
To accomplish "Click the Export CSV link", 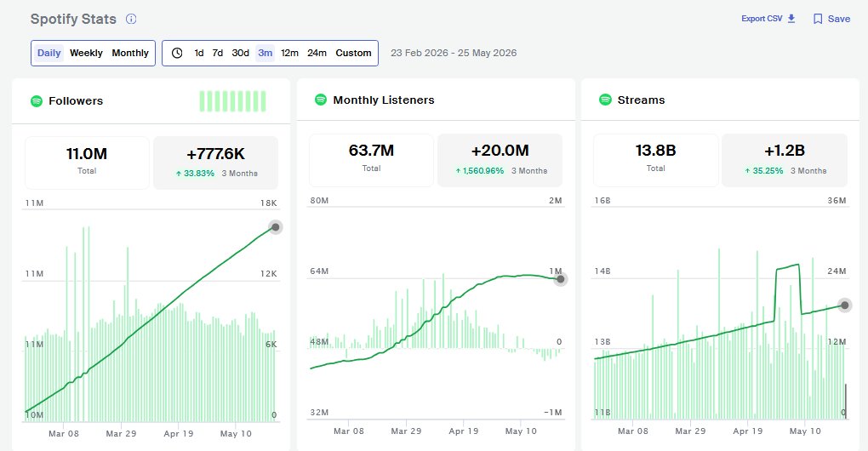I will pos(762,18).
